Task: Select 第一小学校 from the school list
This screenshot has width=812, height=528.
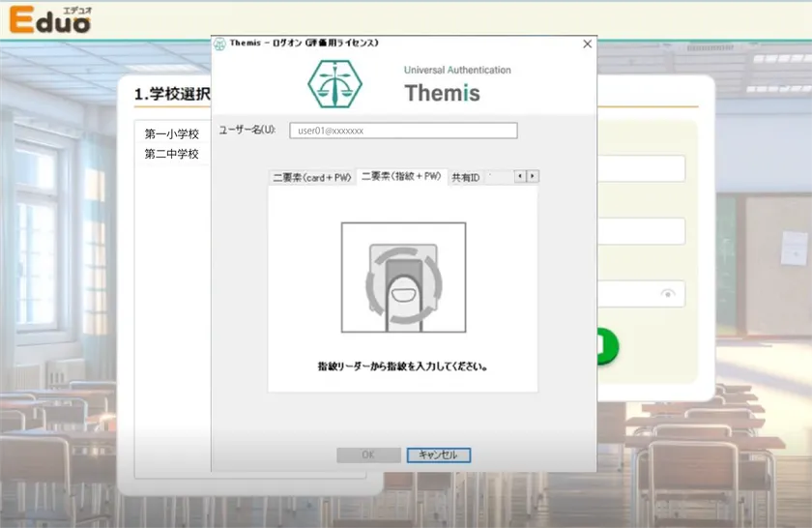Action: coord(172,133)
